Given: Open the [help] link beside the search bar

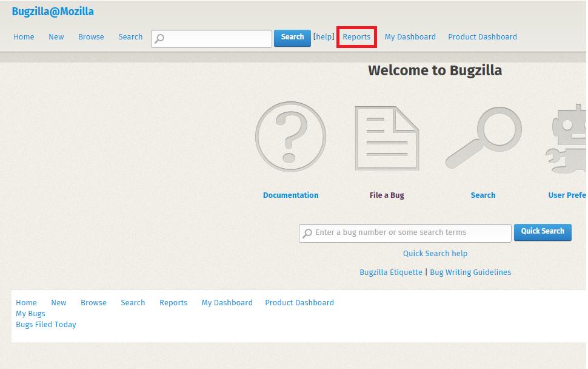Looking at the screenshot, I should (x=323, y=36).
